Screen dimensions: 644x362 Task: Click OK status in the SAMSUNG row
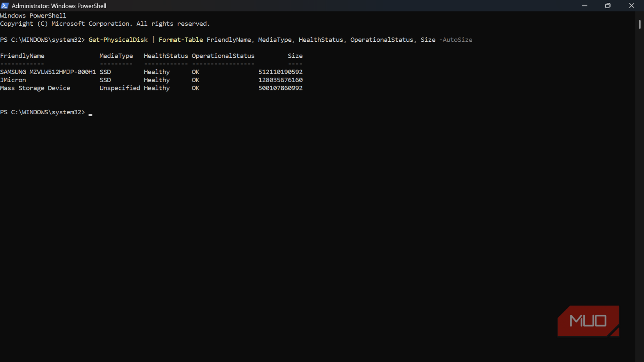(x=196, y=72)
